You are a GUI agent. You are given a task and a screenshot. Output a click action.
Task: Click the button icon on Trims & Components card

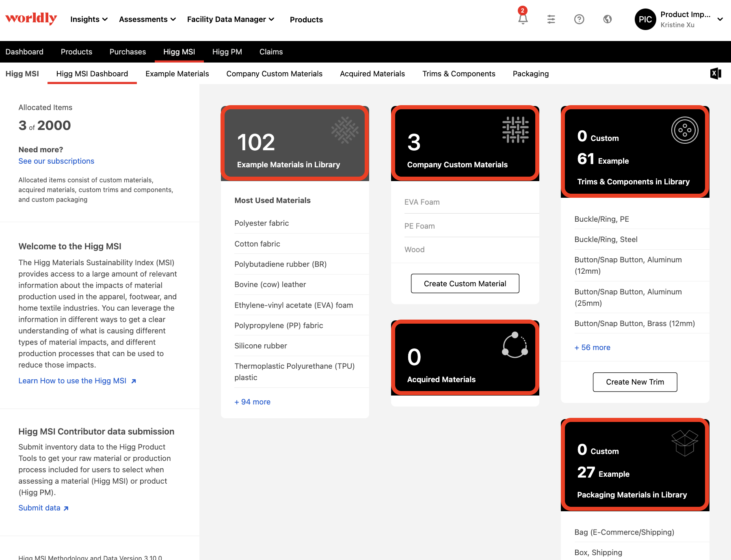(685, 130)
